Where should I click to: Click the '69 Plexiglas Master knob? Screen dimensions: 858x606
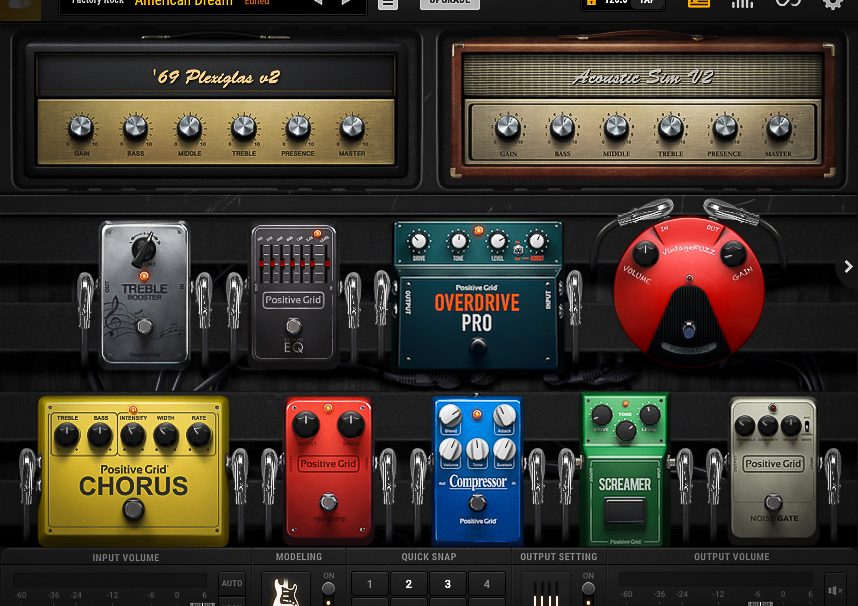352,128
